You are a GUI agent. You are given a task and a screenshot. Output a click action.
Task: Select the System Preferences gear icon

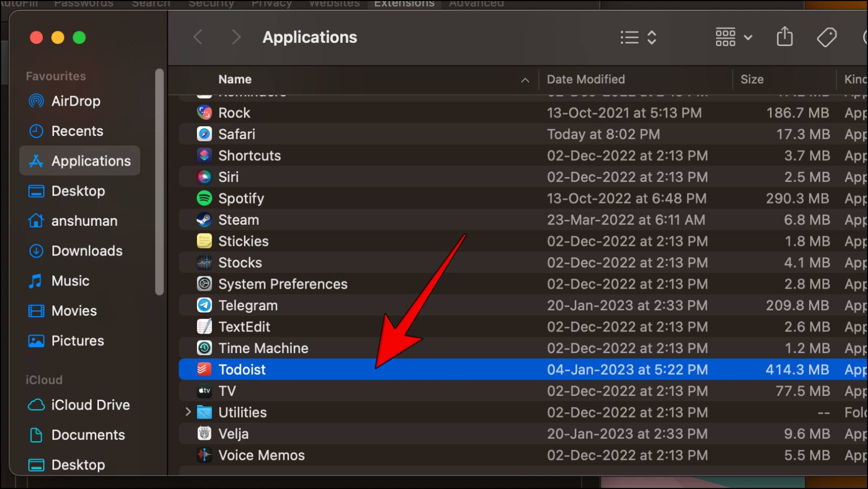point(204,284)
